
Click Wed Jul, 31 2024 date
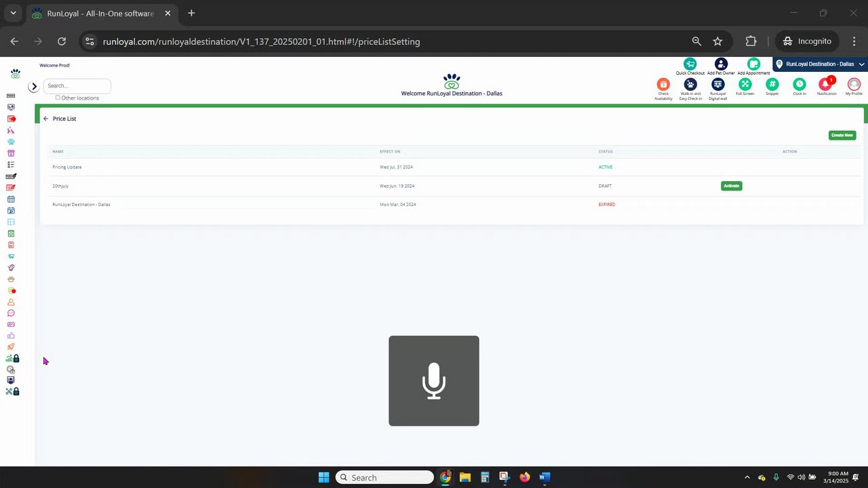(396, 167)
